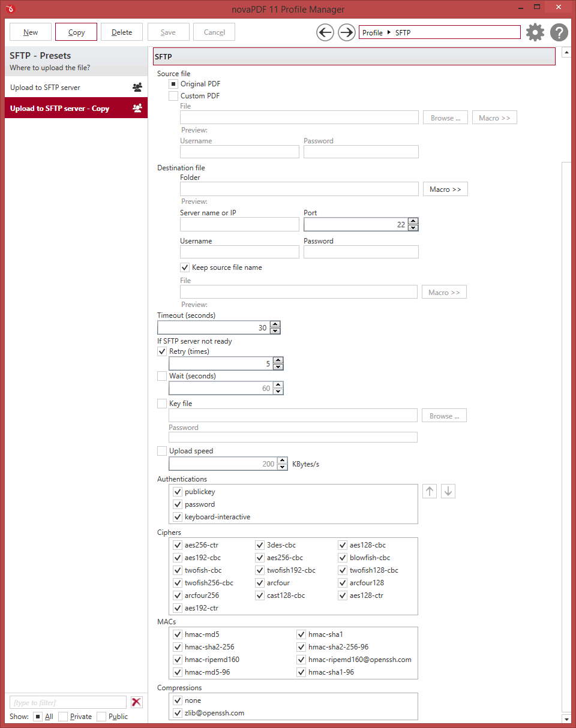Open help with the question mark icon

(559, 32)
